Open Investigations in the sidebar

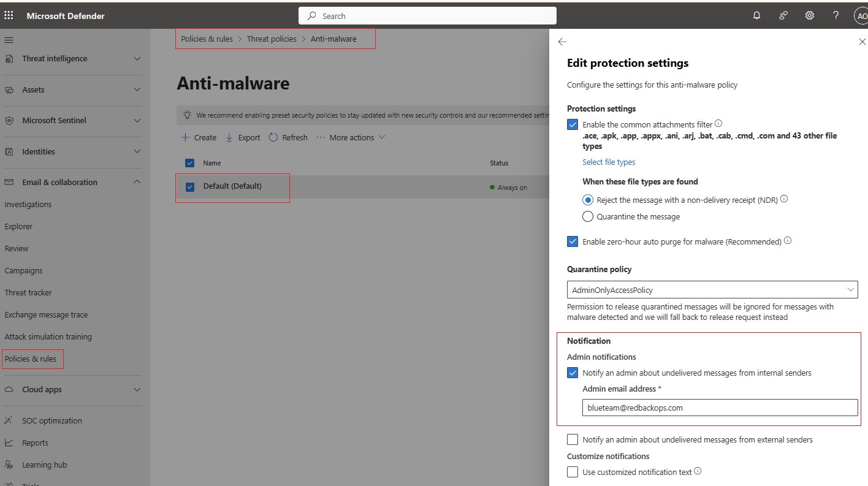(x=28, y=205)
